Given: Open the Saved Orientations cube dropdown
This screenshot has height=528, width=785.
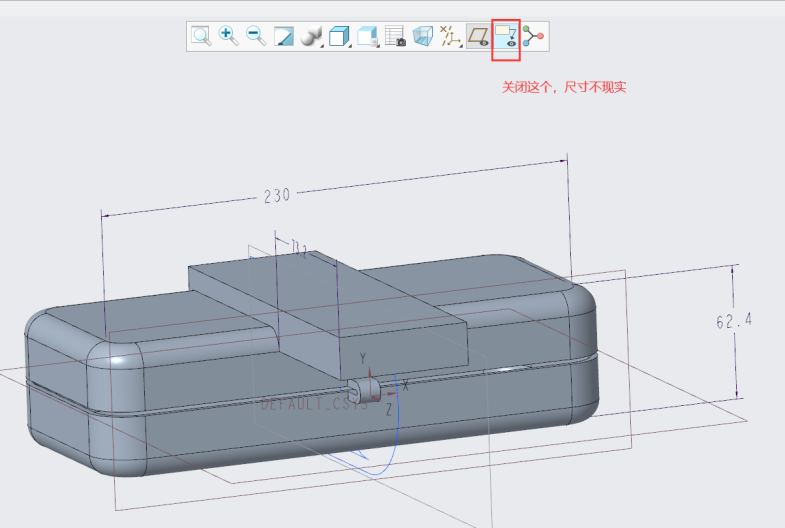Looking at the screenshot, I should (340, 37).
